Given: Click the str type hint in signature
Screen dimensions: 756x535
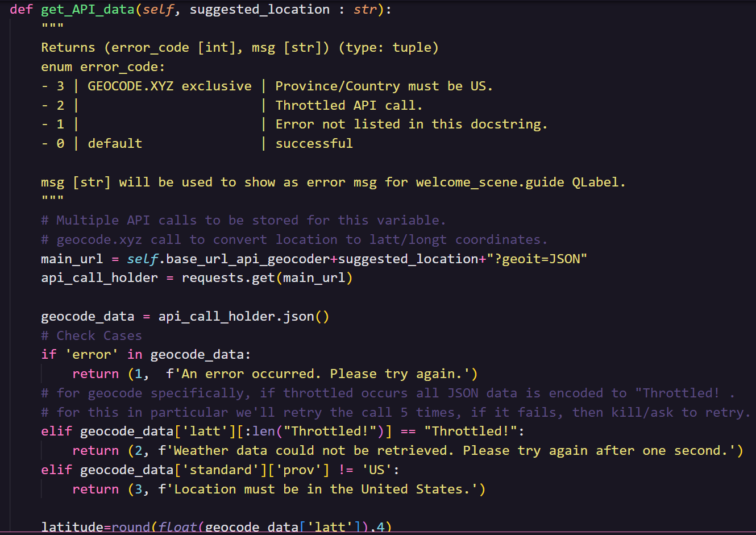Looking at the screenshot, I should pyautogui.click(x=365, y=10).
